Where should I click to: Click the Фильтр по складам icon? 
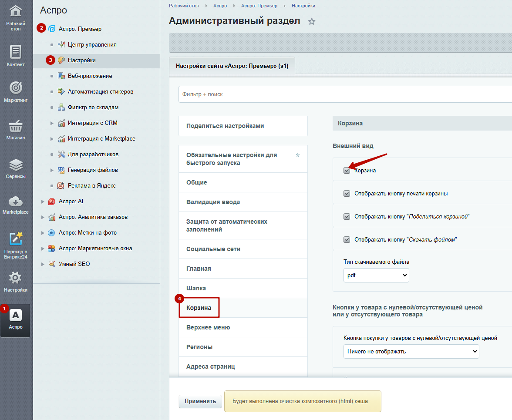61,107
